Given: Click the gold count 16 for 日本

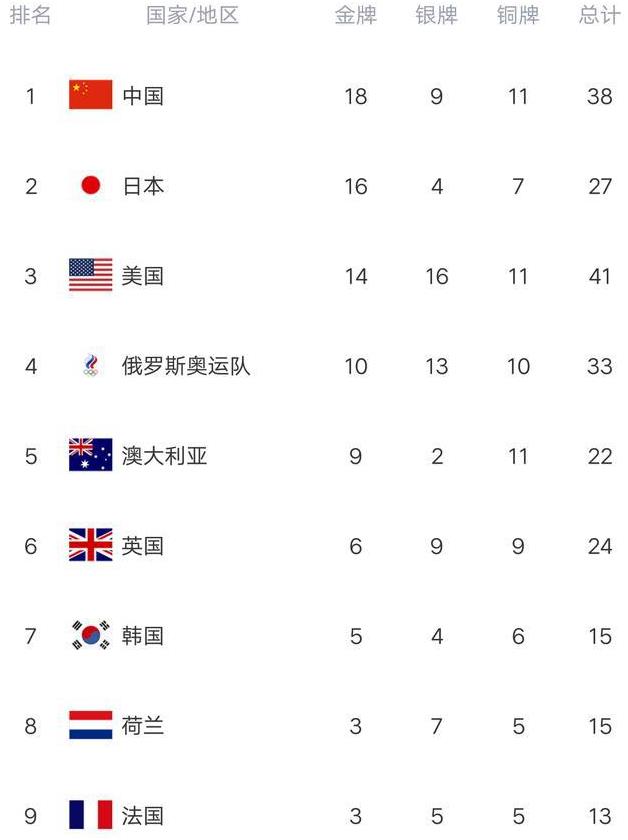Looking at the screenshot, I should click(x=355, y=186).
